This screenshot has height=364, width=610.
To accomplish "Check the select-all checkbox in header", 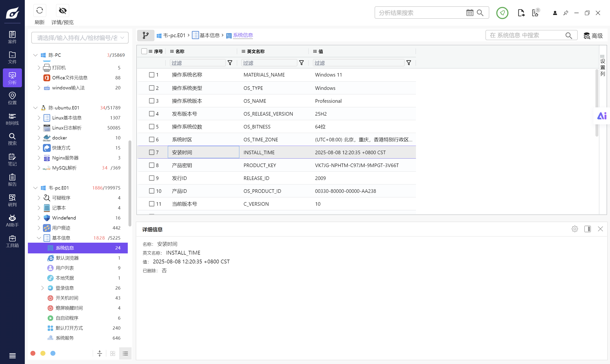I will [x=144, y=51].
